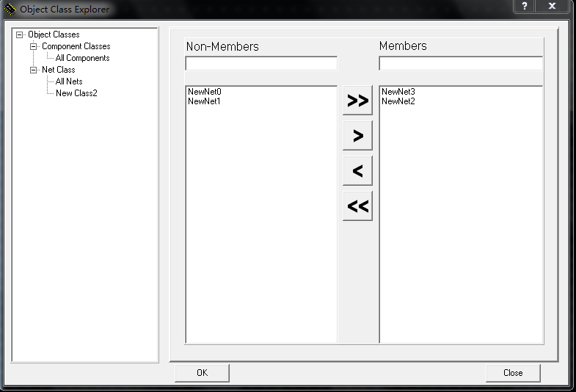Image resolution: width=576 pixels, height=392 pixels.
Task: Collapse the Net Class node
Action: click(34, 70)
